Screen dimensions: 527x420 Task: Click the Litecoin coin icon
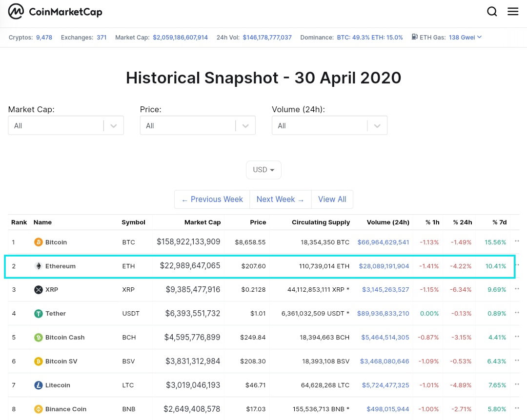(x=39, y=385)
